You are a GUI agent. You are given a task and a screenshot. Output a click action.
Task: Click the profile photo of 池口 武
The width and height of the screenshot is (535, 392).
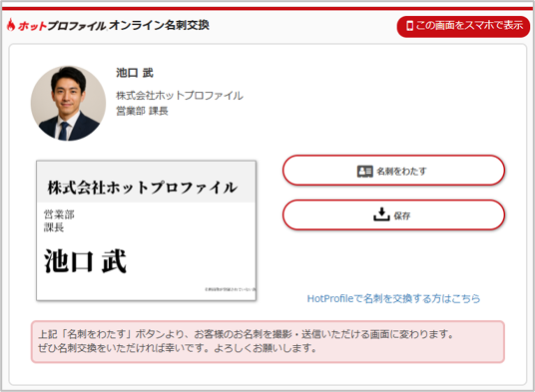coord(68,104)
